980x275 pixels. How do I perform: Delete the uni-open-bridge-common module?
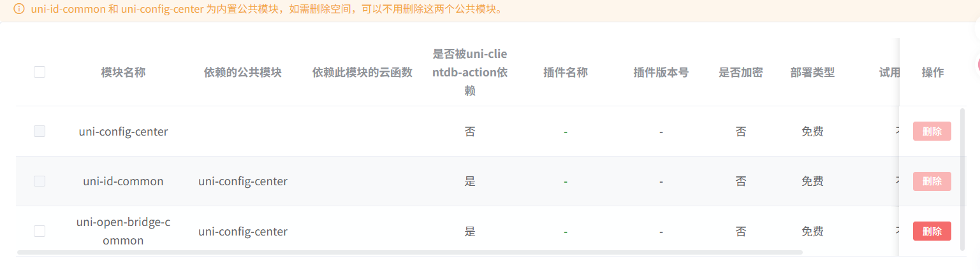(x=932, y=231)
